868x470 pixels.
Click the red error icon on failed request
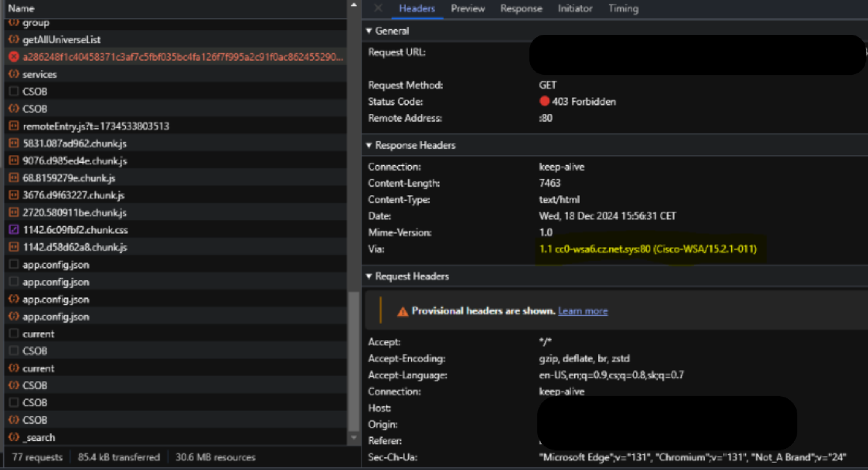(14, 57)
